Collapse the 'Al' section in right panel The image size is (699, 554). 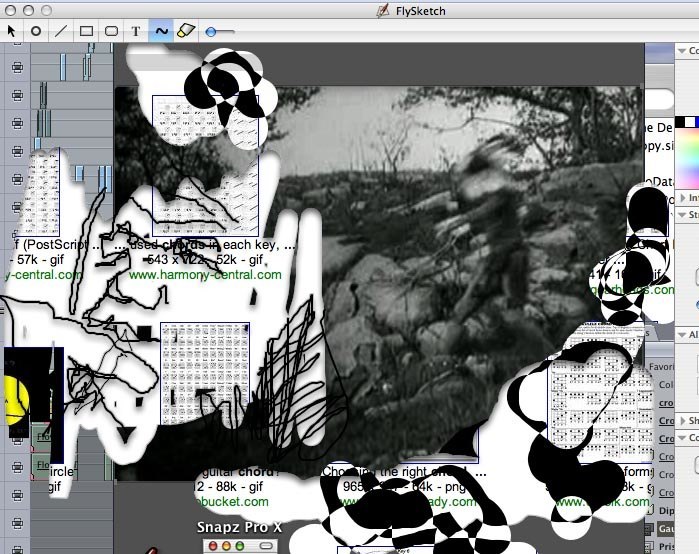coord(682,334)
